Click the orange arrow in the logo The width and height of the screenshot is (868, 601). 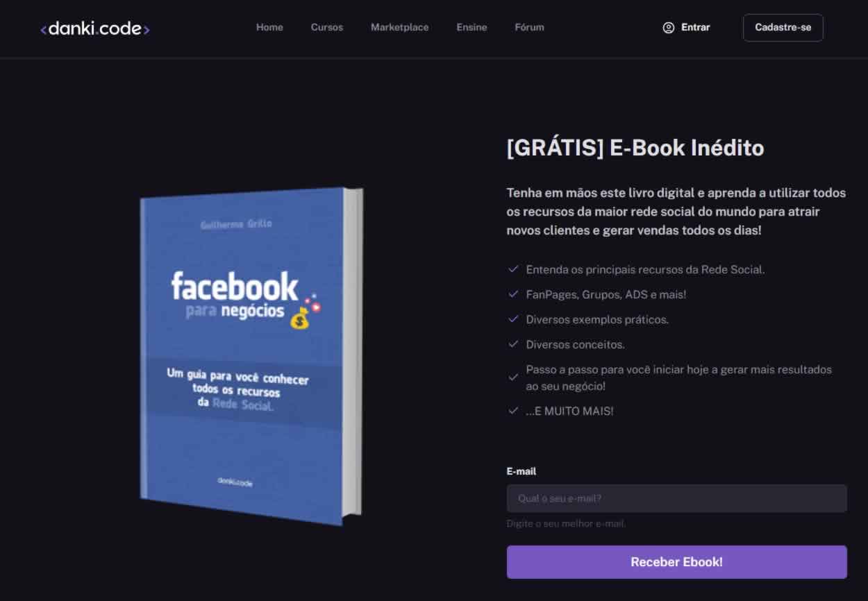[147, 28]
